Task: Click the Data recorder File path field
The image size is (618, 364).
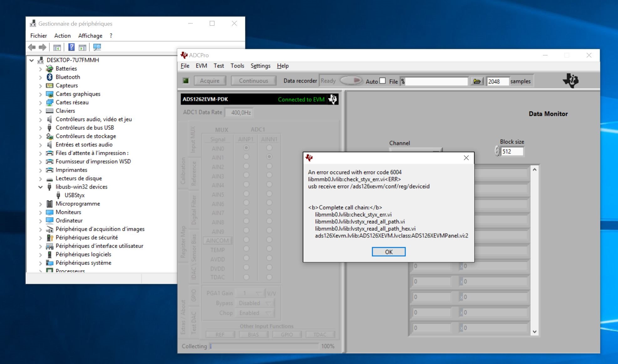Action: 436,81
